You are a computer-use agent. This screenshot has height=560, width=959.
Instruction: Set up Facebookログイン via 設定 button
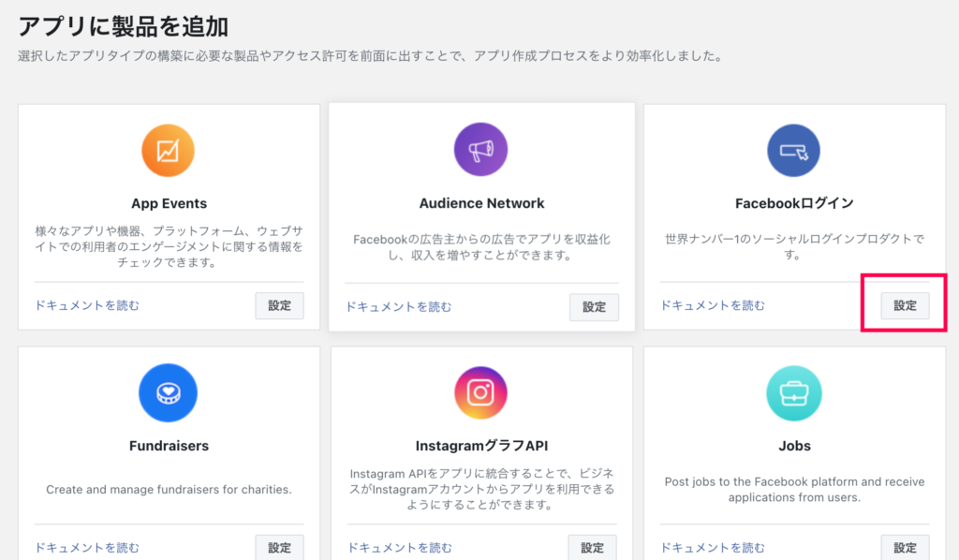[906, 305]
